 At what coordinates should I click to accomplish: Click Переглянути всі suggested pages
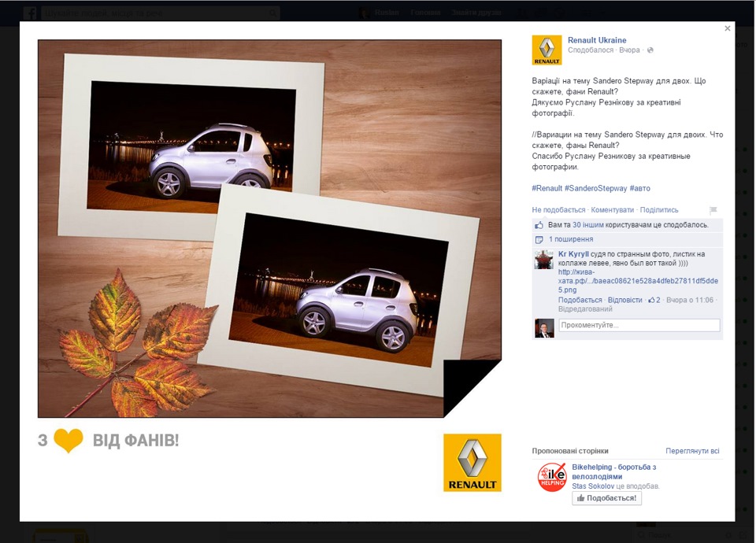click(692, 451)
